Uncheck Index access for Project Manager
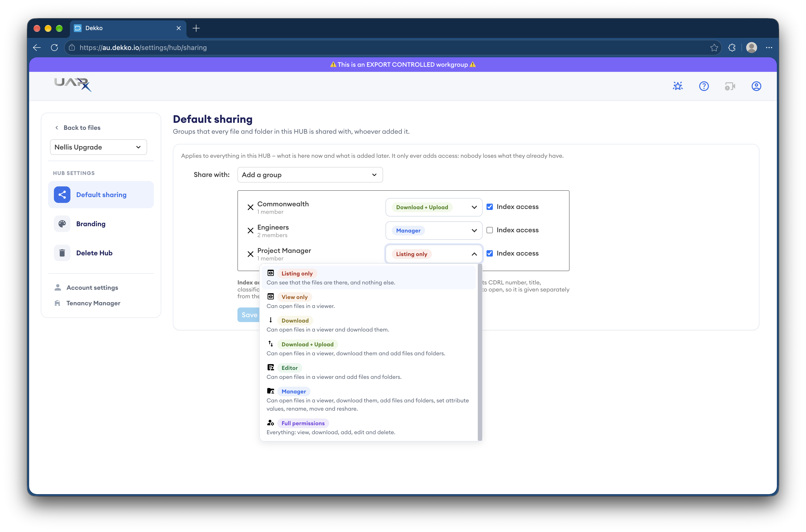Screen dimensions: 806x532 coord(489,253)
